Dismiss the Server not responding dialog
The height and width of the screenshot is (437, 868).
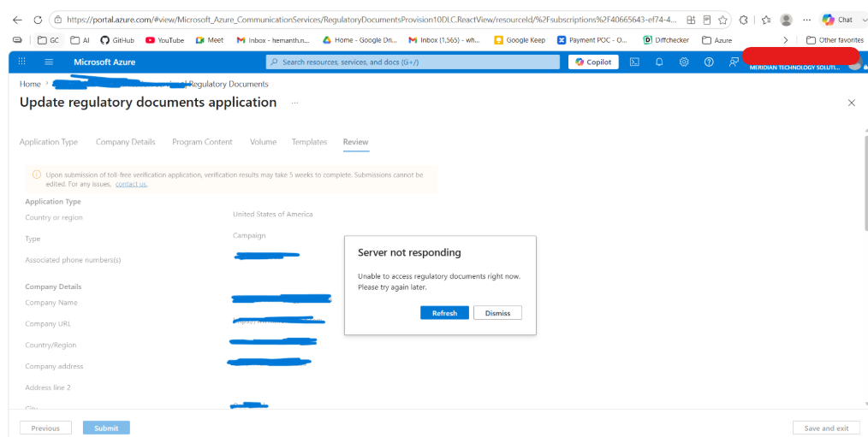pyautogui.click(x=497, y=312)
